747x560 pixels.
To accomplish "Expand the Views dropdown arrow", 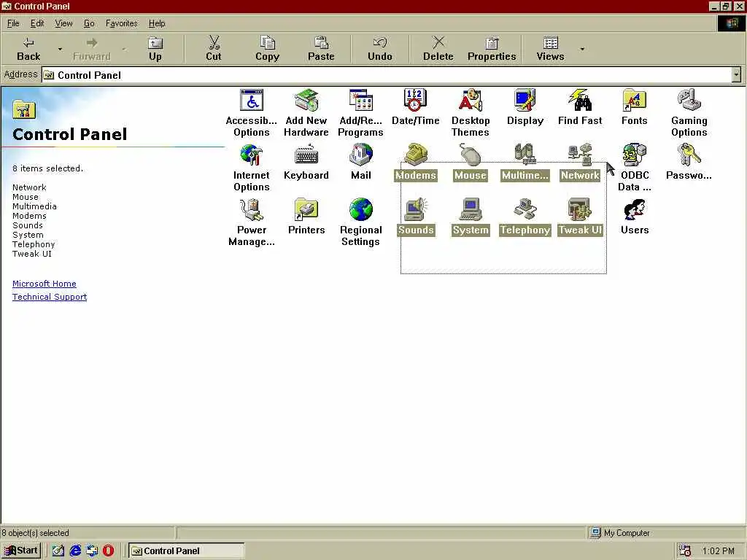I will pos(582,49).
